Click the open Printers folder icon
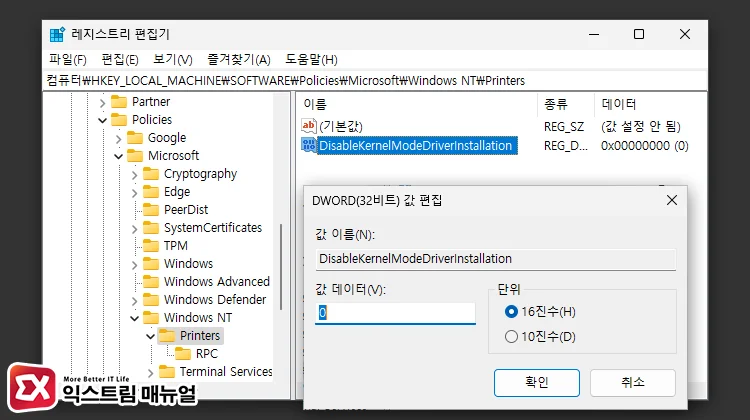The height and width of the screenshot is (420, 750). point(167,336)
